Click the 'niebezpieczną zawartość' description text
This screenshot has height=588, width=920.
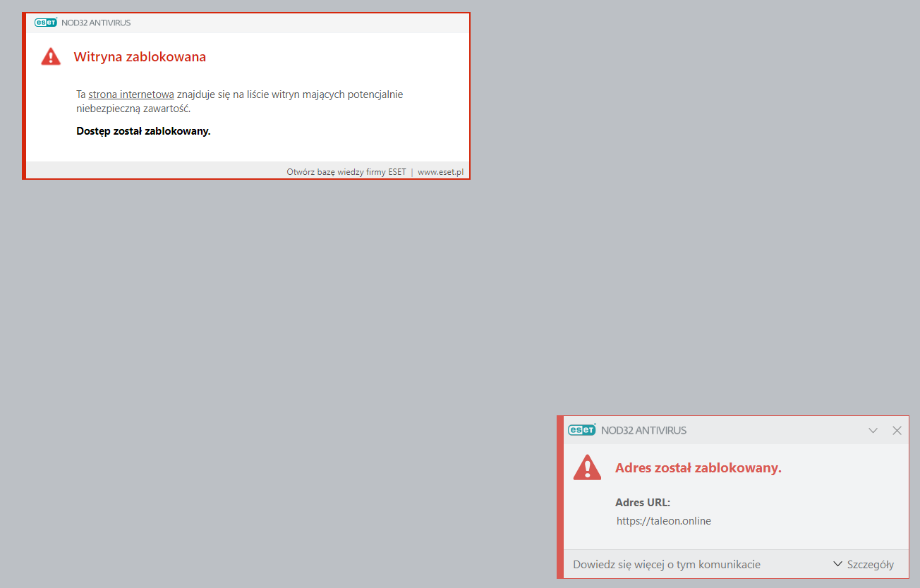tap(133, 109)
